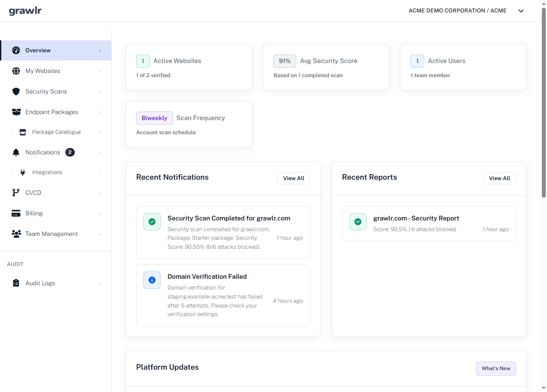Open the Package Catalogue submenu item
Viewport: 547px width, 392px height.
[x=56, y=132]
